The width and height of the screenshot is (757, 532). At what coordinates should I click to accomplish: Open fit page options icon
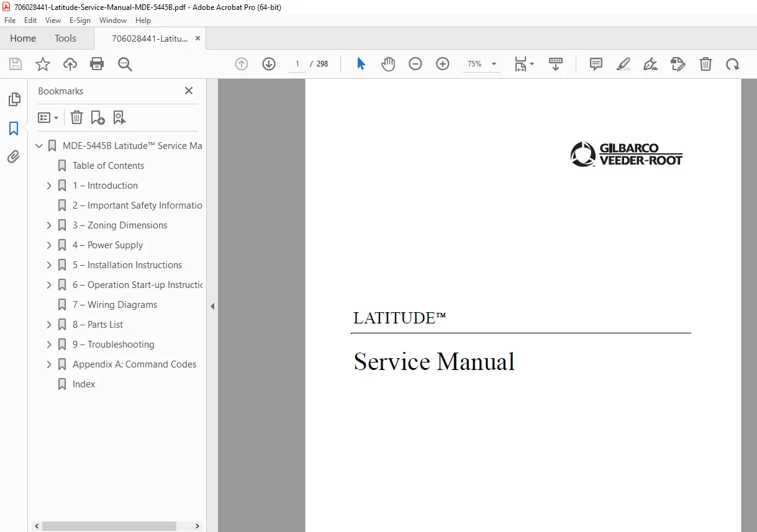[524, 64]
